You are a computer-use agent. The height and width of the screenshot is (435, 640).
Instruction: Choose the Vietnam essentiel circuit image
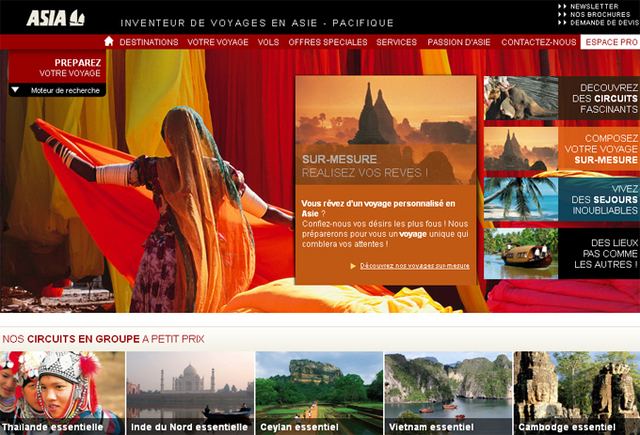tap(447, 392)
